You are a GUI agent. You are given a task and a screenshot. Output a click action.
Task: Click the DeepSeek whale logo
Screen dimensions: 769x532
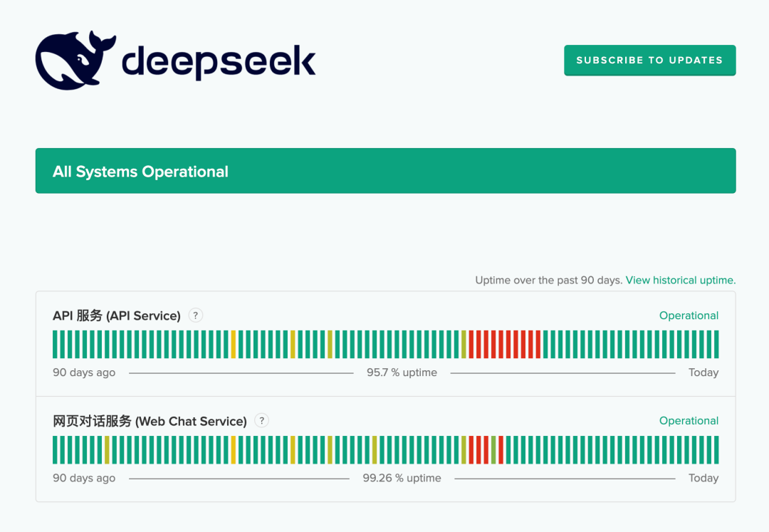pos(75,61)
